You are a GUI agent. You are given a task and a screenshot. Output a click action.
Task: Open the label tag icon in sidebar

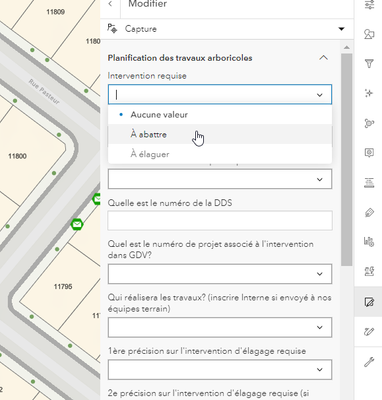[x=369, y=212]
